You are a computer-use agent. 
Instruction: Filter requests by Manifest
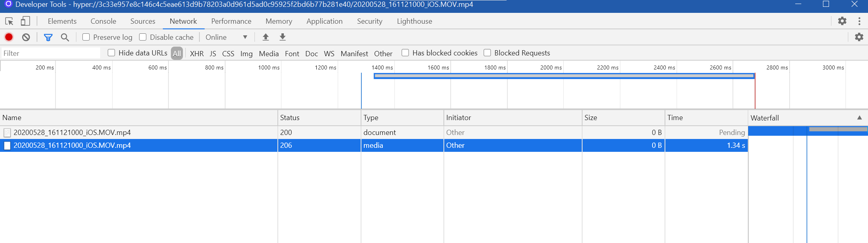(354, 53)
